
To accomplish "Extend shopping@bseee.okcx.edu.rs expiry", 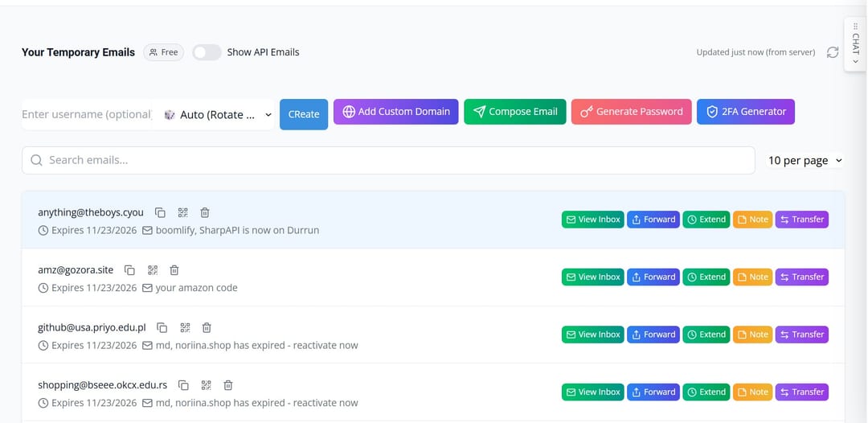I will tap(706, 392).
